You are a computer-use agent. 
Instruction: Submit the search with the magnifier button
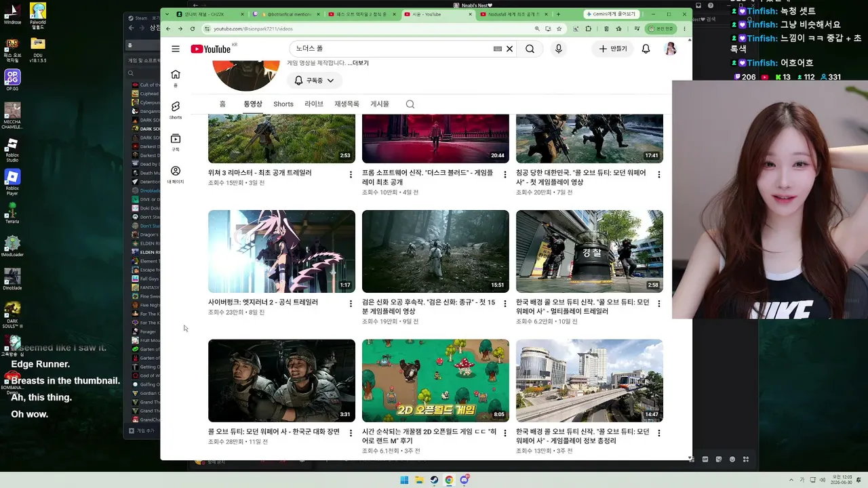tap(530, 49)
